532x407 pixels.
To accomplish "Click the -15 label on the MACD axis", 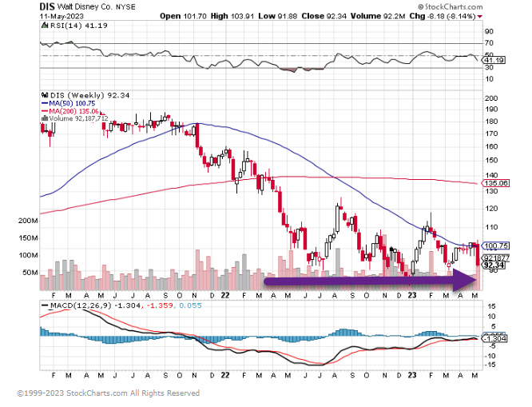I will (490, 365).
